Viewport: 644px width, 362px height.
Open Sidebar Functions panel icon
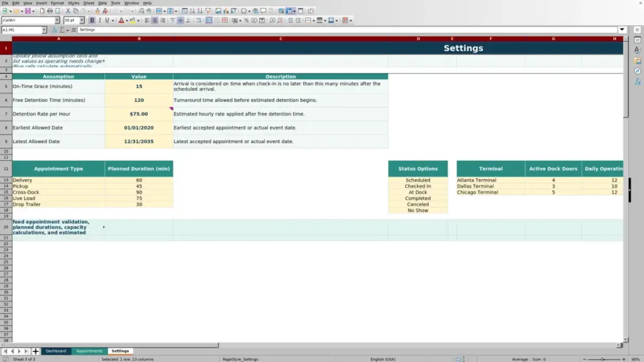pyautogui.click(x=638, y=82)
